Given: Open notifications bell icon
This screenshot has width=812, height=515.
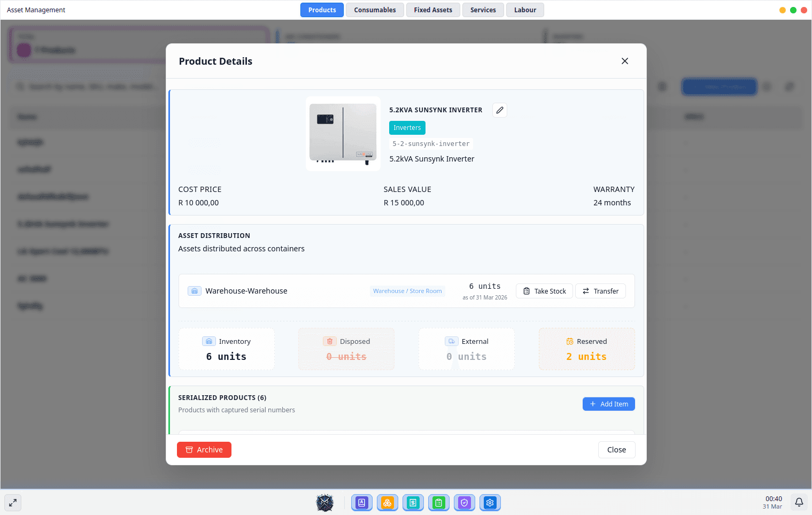Looking at the screenshot, I should point(799,502).
